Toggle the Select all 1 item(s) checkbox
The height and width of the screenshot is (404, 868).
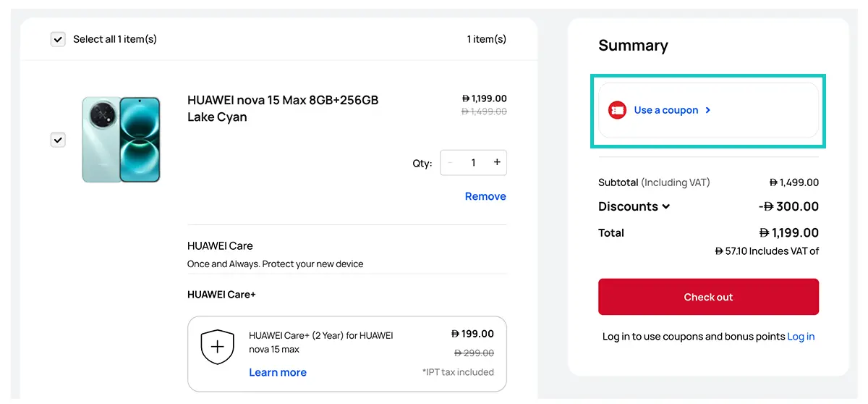[x=58, y=39]
